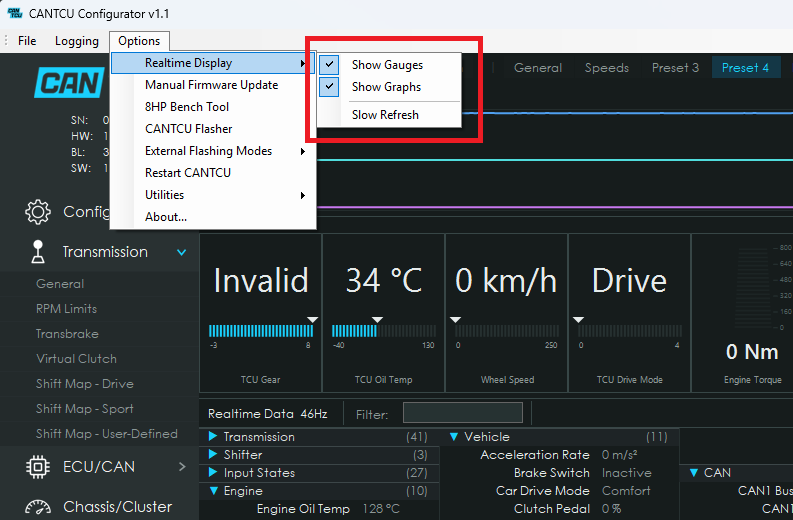793x520 pixels.
Task: Expand the ECU/CAN sidebar section chevron
Action: click(x=182, y=467)
